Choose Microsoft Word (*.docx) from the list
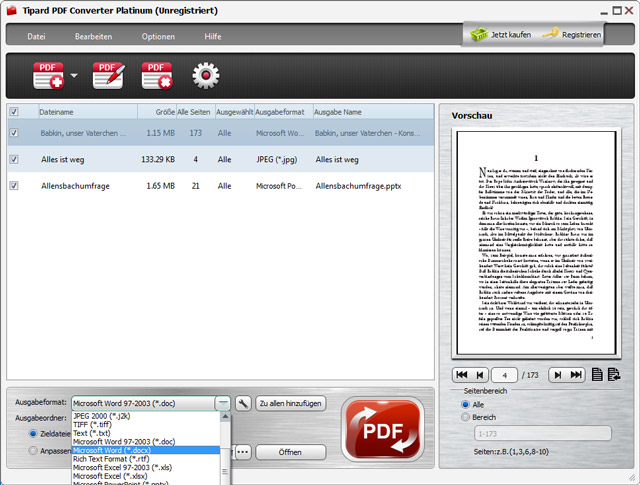Screen dimensions: 640x485 pos(146,450)
